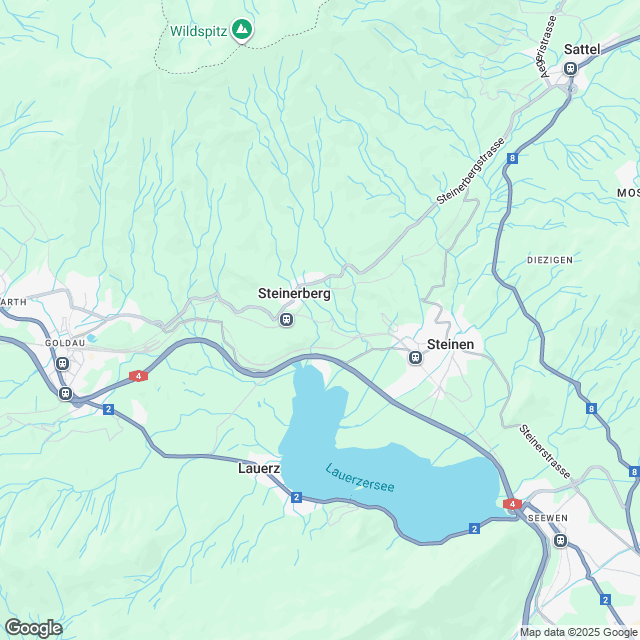Click the Sattel town label
This screenshot has width=640, height=640.
pyautogui.click(x=582, y=49)
